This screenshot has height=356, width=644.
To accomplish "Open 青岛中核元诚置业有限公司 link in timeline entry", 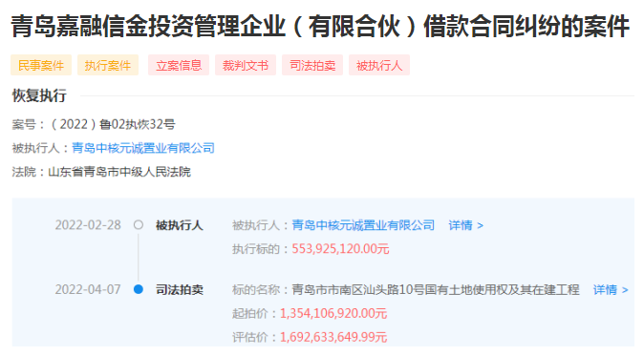I will tap(363, 225).
